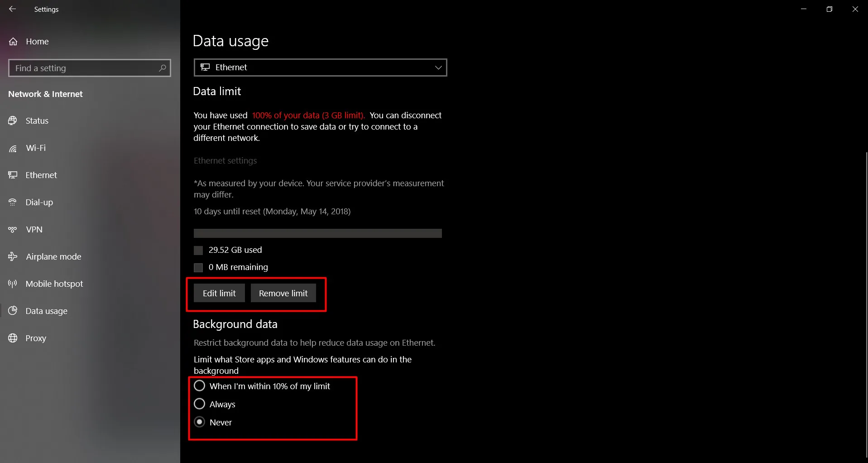Screen dimensions: 868x463
Task: Open the VPN page
Action: pyautogui.click(x=90, y=229)
